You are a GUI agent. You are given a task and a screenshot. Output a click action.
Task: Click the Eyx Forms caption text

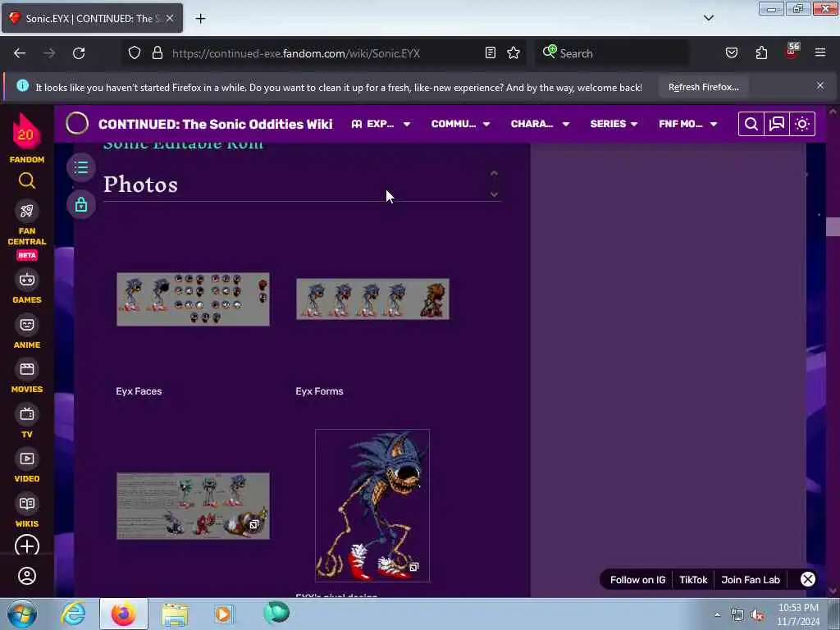click(x=319, y=391)
